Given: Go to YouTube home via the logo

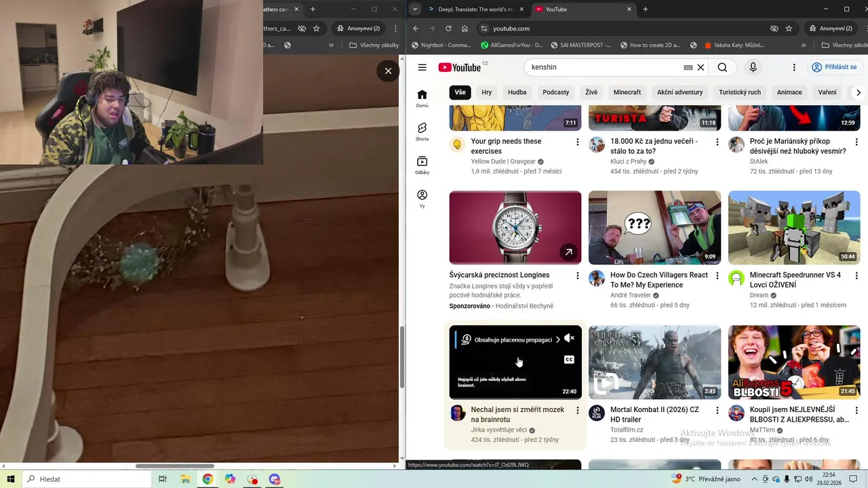Looking at the screenshot, I should pyautogui.click(x=460, y=67).
